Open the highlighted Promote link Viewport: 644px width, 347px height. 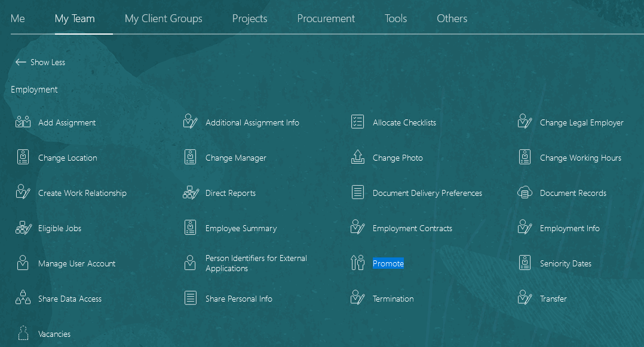[x=388, y=263]
